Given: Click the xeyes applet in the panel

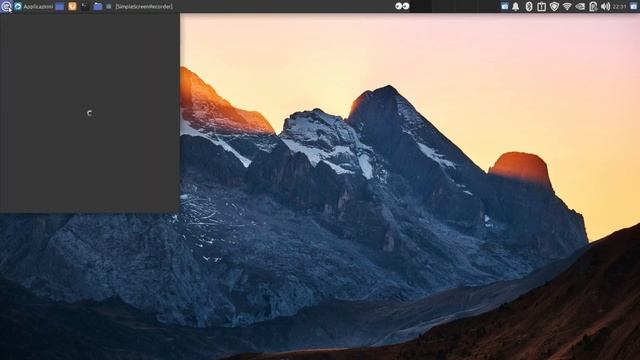Looking at the screenshot, I should pyautogui.click(x=402, y=6).
